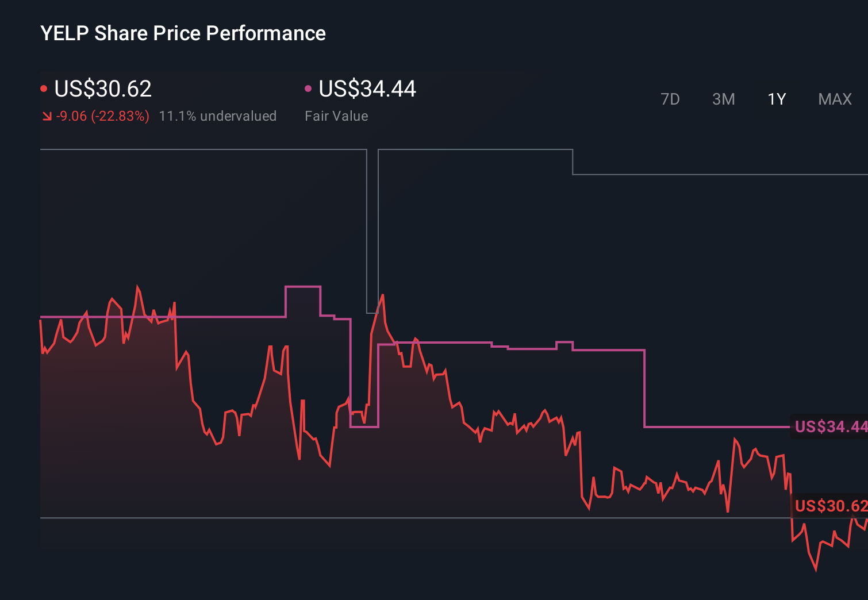The image size is (868, 600).
Task: Select the US$30.62 price tag on right axis
Action: click(829, 507)
